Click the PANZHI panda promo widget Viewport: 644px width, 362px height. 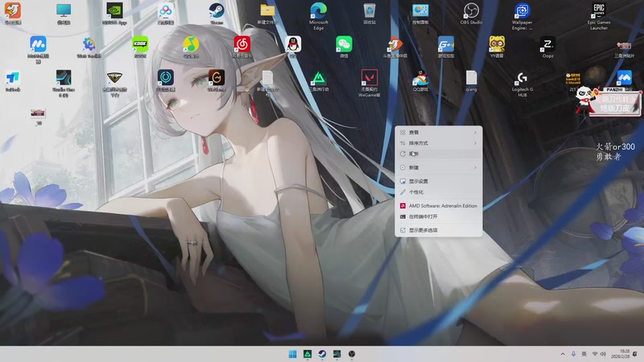607,101
